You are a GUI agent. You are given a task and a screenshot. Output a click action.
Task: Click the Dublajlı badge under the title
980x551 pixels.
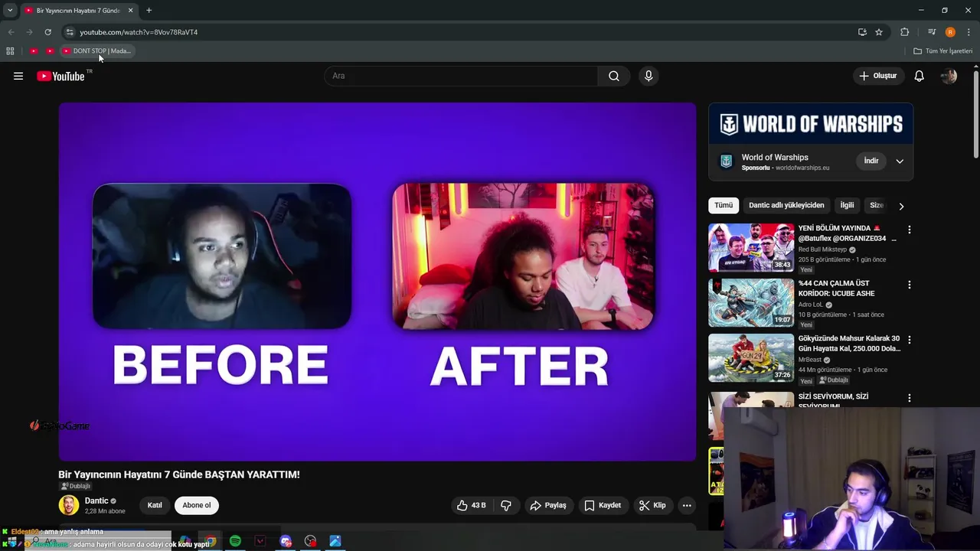click(76, 486)
